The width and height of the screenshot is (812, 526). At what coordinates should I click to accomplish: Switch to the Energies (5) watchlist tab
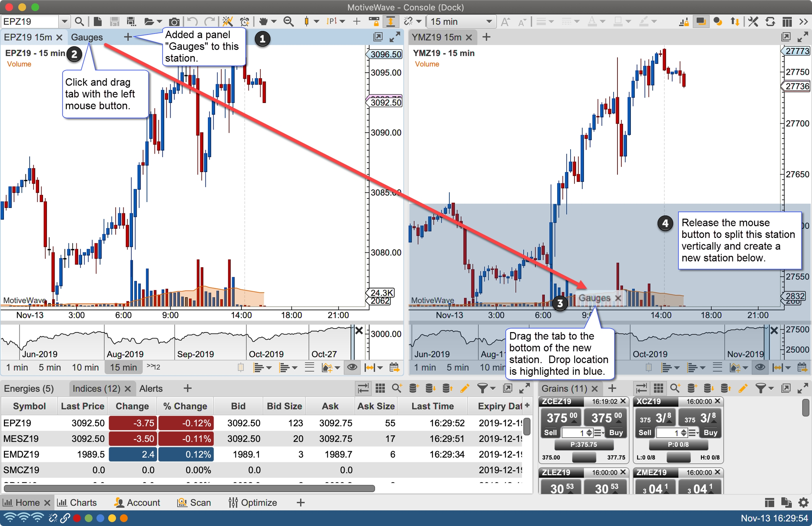coord(29,389)
